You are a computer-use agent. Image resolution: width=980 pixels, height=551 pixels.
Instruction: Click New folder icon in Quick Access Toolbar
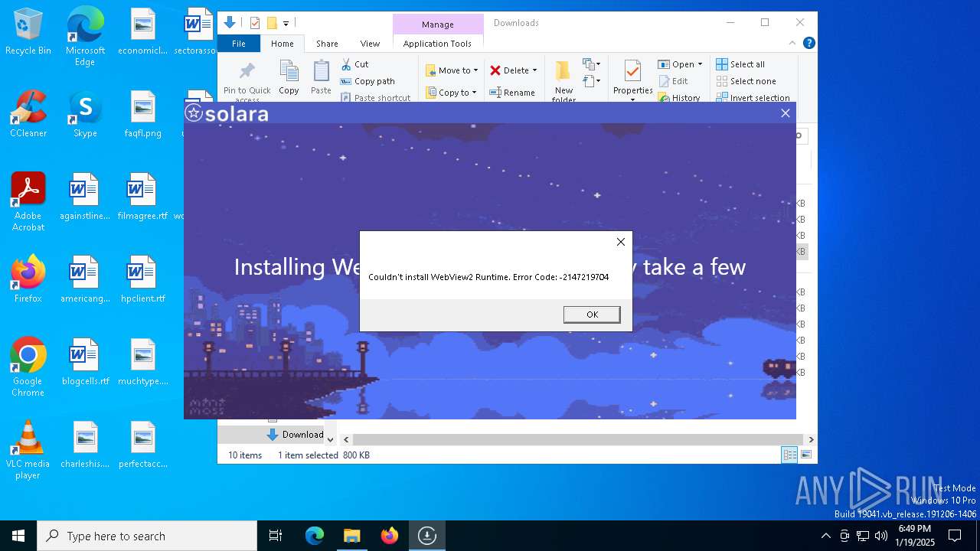click(x=271, y=23)
